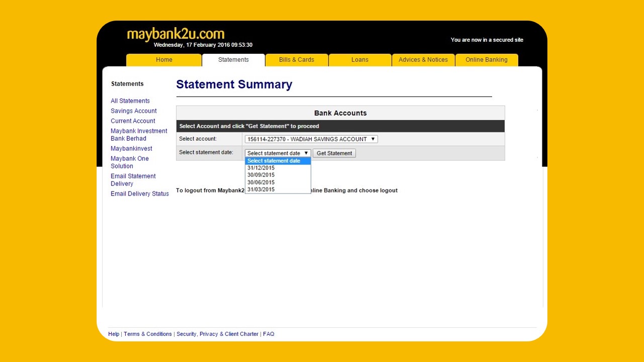Open the Advices & Notices tab
Viewport: 644px width, 362px height.
(423, 60)
